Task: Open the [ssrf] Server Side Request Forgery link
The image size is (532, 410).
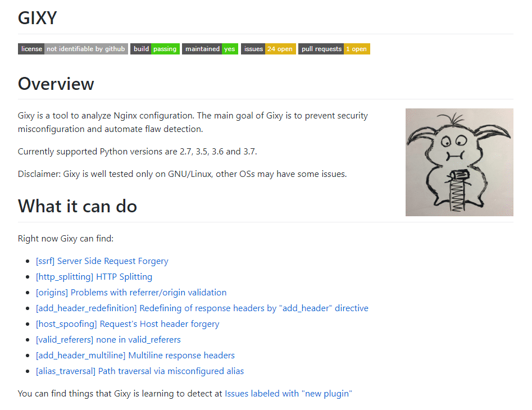Action: click(x=102, y=261)
